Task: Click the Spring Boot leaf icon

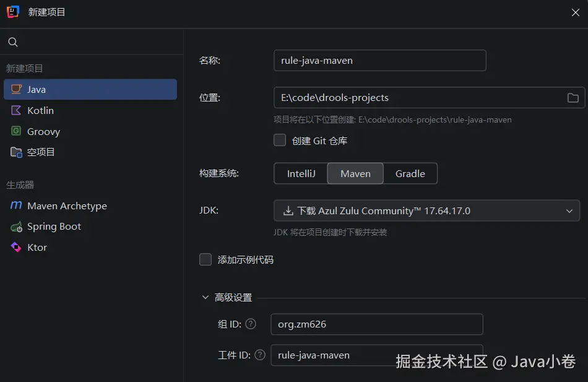Action: pyautogui.click(x=16, y=227)
